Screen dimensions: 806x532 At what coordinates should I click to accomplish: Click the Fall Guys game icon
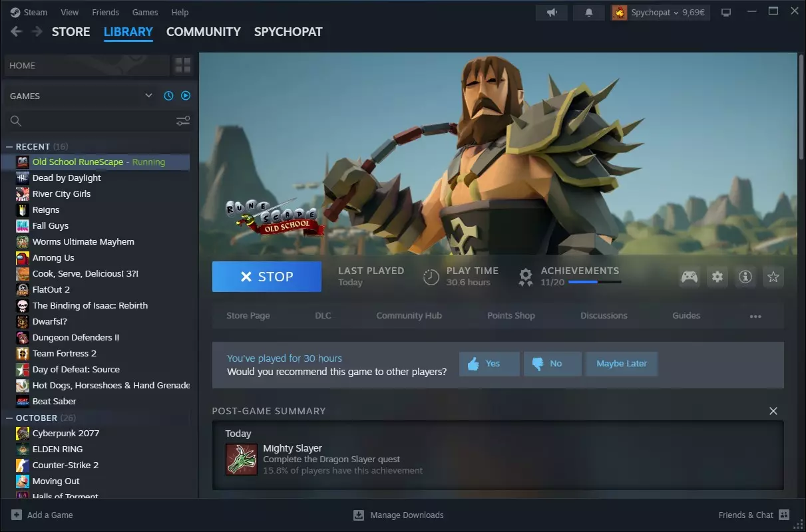23,226
